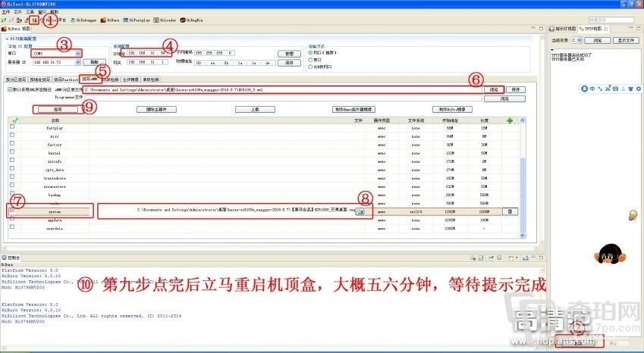Switch IME Chinese mode with 中 icon
644x353 pixels.
tap(592, 89)
